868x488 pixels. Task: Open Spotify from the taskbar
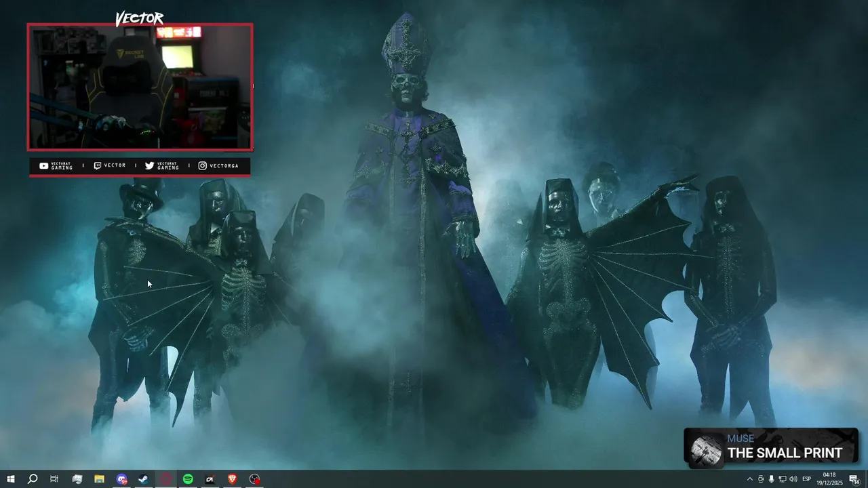coord(188,479)
